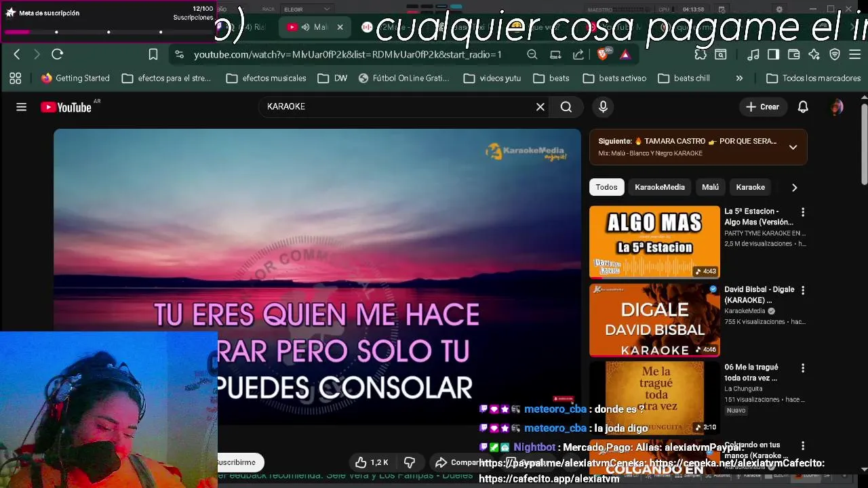Select the 'Todos' filter chip
868x488 pixels.
point(606,187)
